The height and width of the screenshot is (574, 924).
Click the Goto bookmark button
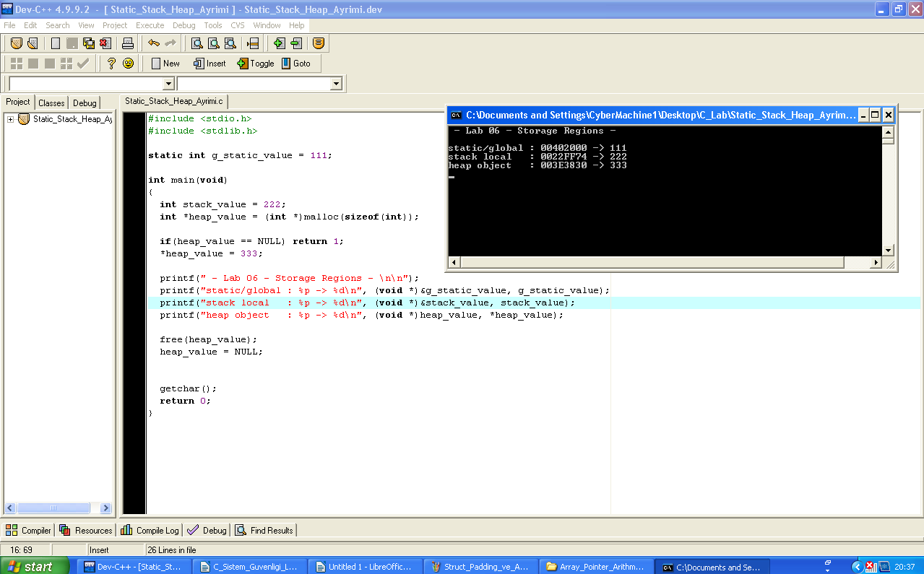tap(295, 64)
